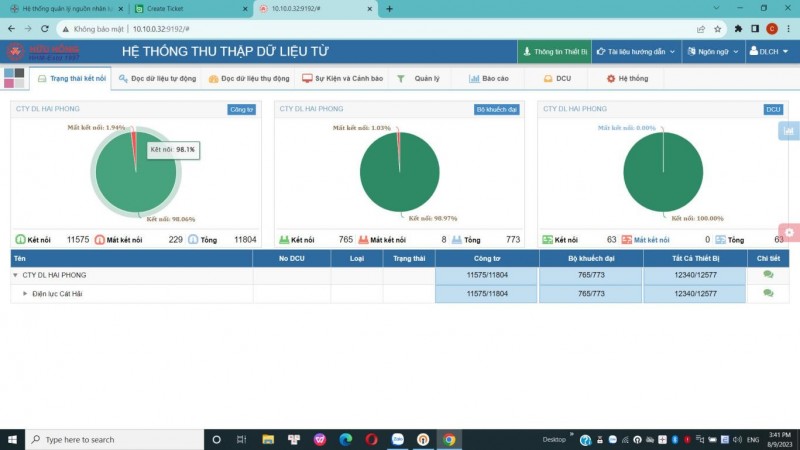Viewport: 800px width, 450px height.
Task: Open the 'Tài liệu hướng dẫn' dropdown
Action: coord(635,51)
